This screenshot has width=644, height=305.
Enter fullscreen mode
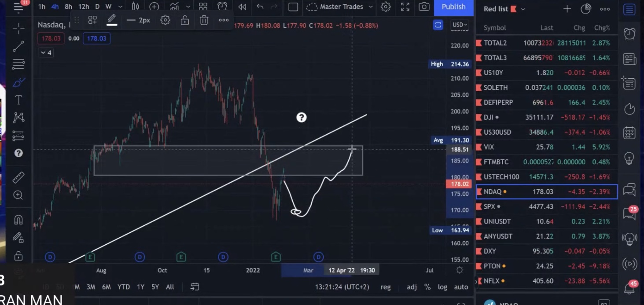[x=405, y=7]
